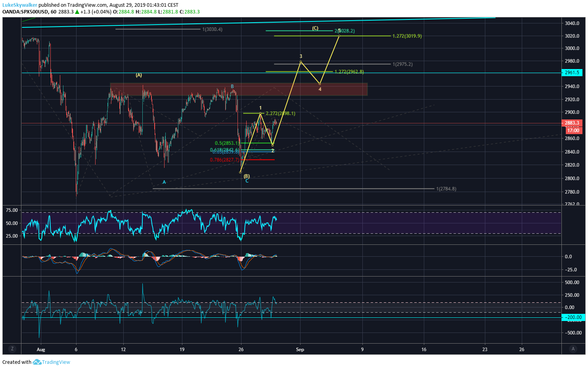The image size is (588, 369).
Task: Click the 1.272(3019.9) extension label
Action: click(x=407, y=36)
